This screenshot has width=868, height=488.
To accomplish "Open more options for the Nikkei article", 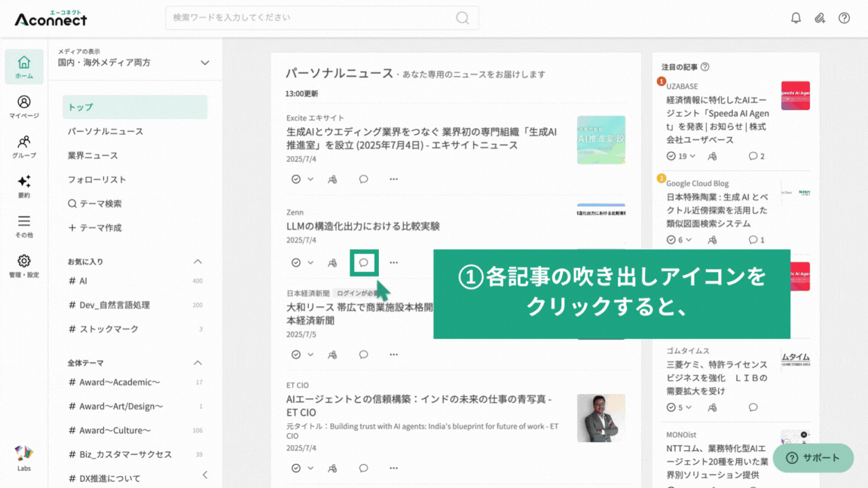I will [393, 355].
